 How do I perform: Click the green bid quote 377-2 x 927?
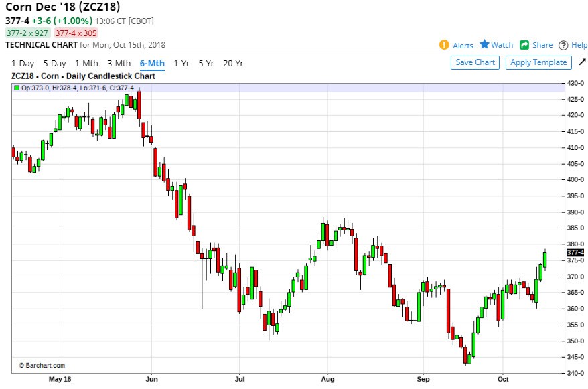tap(27, 33)
